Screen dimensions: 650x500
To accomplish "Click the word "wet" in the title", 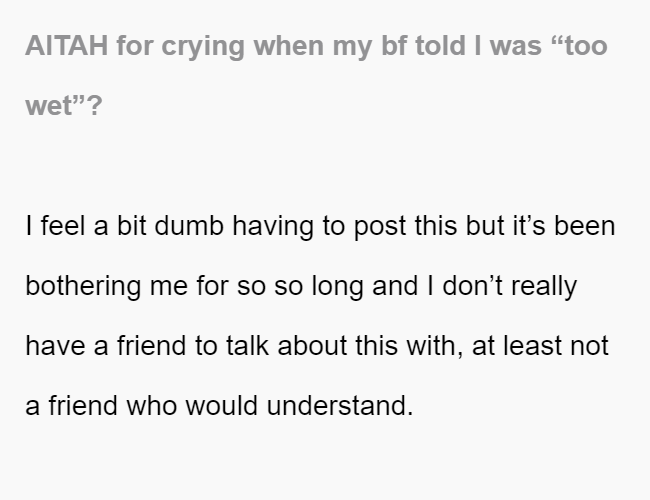I will pyautogui.click(x=49, y=106).
